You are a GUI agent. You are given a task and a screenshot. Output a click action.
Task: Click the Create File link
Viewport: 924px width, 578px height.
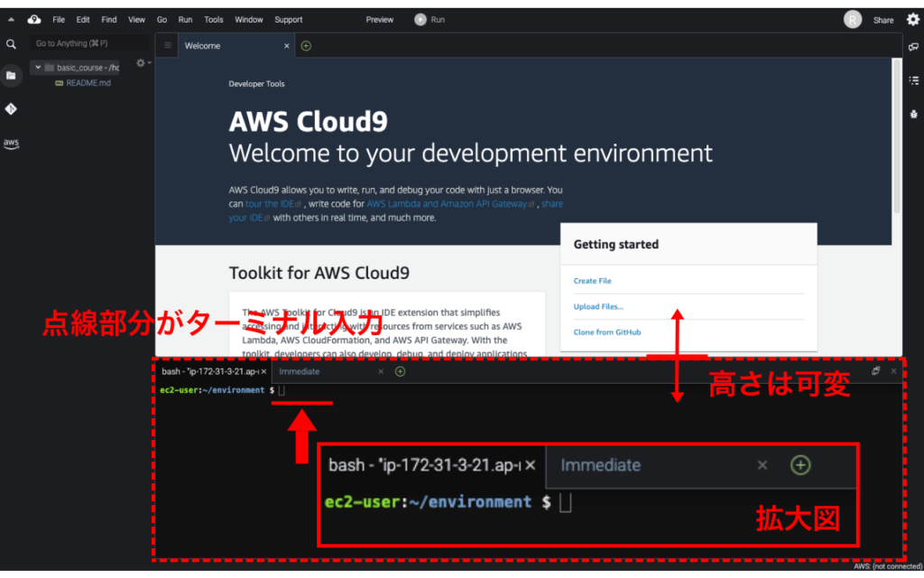[x=592, y=281]
